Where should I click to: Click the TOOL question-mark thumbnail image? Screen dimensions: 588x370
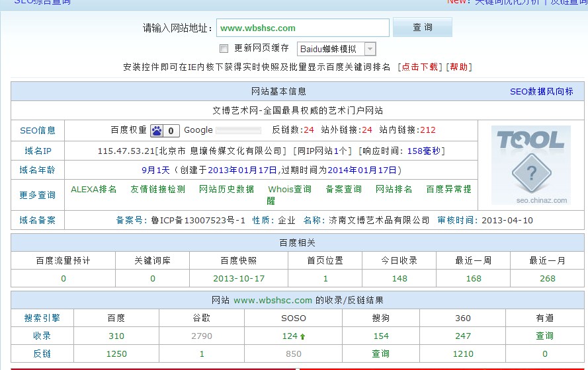[531, 165]
